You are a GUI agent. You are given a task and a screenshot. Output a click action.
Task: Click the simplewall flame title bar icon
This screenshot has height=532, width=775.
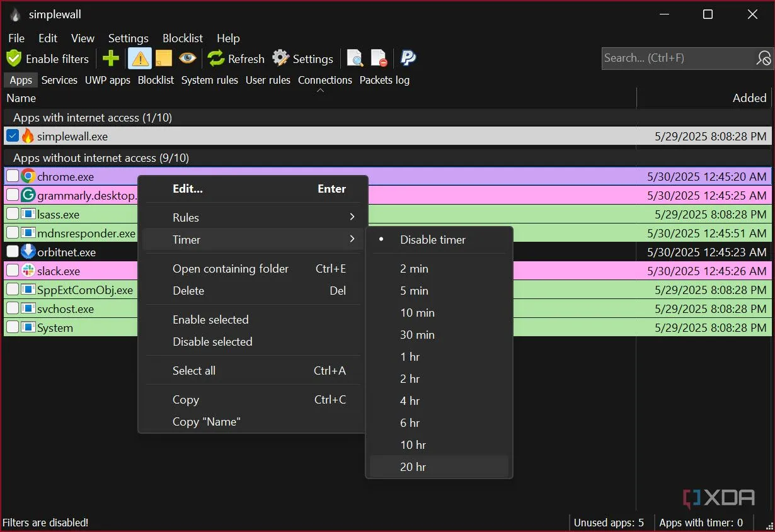[15, 14]
